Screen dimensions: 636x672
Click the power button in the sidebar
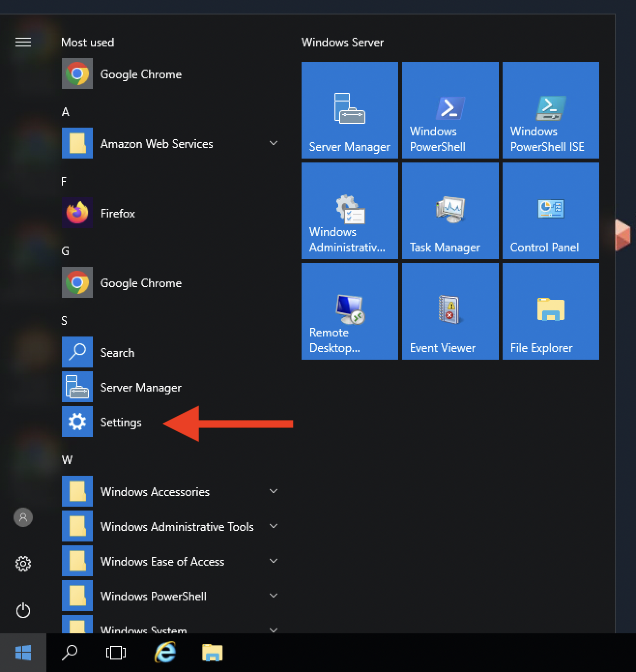[x=23, y=611]
